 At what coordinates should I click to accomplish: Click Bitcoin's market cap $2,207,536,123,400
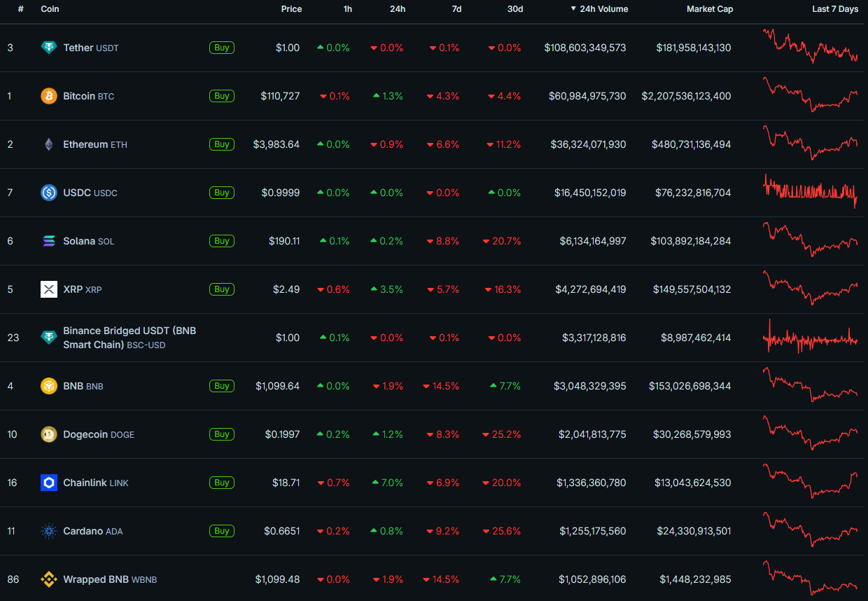click(686, 96)
